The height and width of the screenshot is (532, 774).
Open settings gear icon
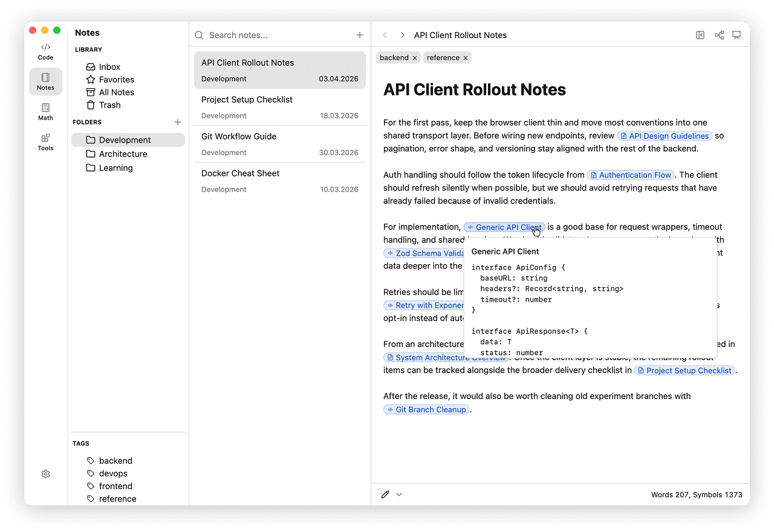(45, 474)
